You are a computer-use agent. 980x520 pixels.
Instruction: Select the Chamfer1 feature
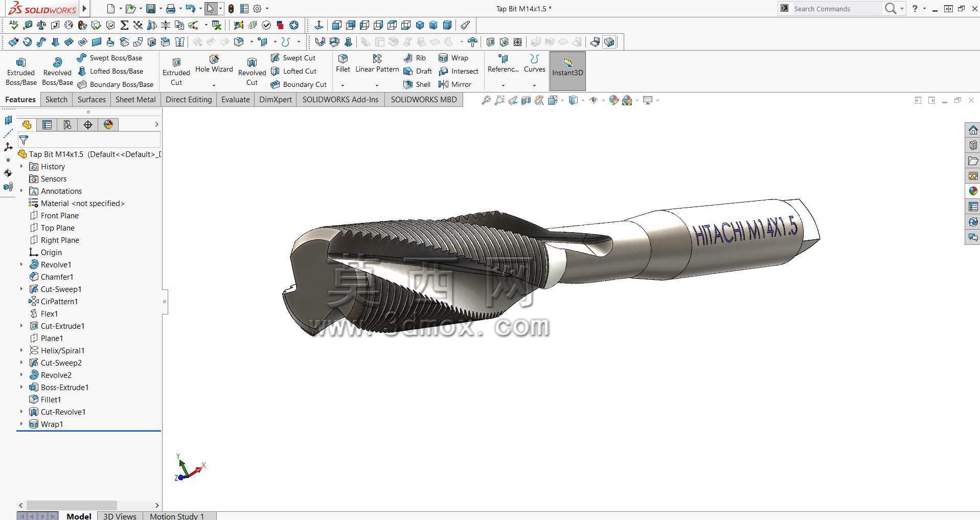pos(51,277)
